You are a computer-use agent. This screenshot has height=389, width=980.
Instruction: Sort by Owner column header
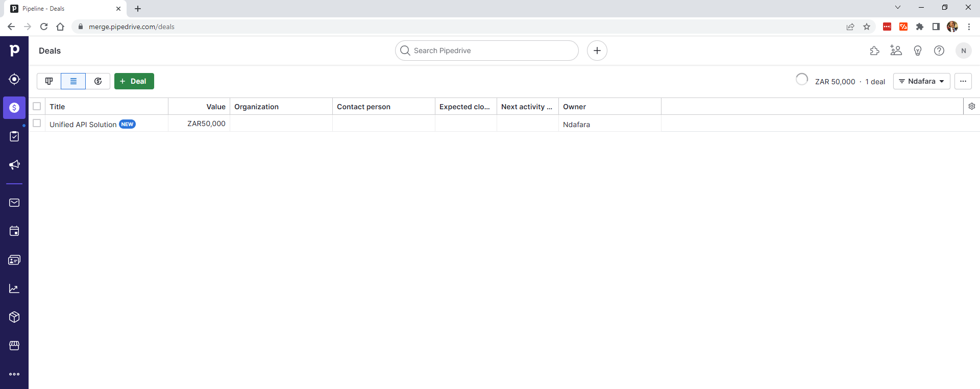[610, 107]
